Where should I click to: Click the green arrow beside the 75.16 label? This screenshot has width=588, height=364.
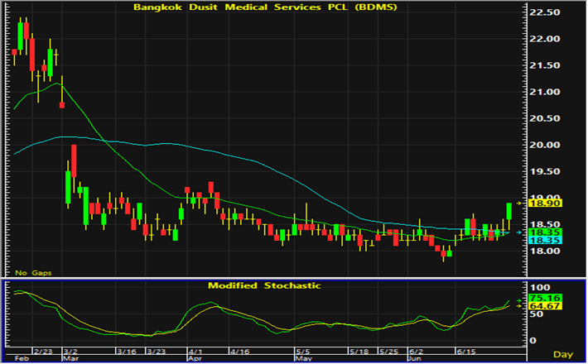518,300
